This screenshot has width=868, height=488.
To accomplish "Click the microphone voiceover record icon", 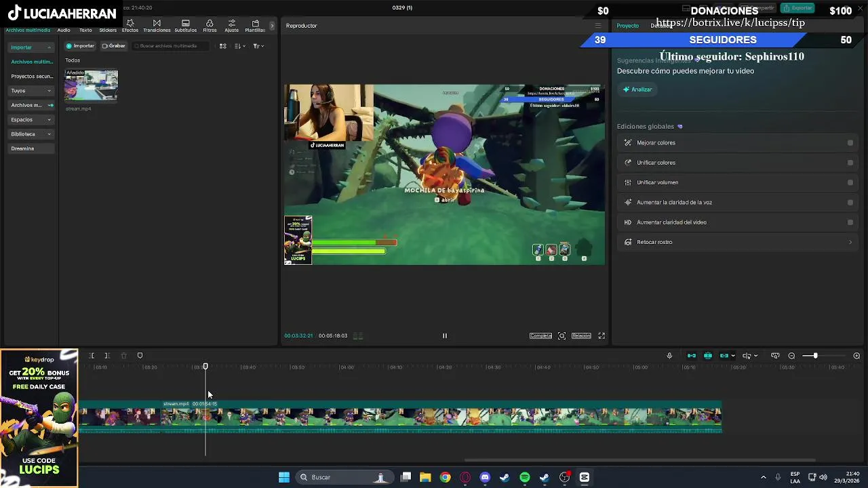I will coord(669,356).
